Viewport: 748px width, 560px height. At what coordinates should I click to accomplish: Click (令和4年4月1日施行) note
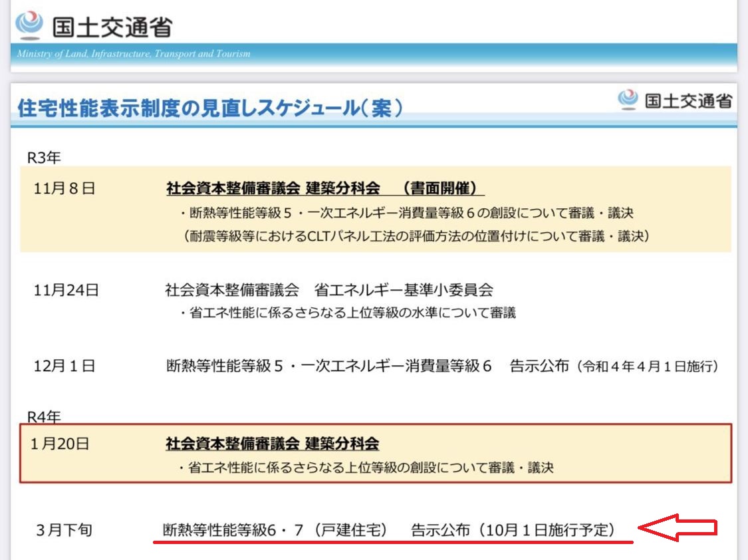tap(648, 366)
